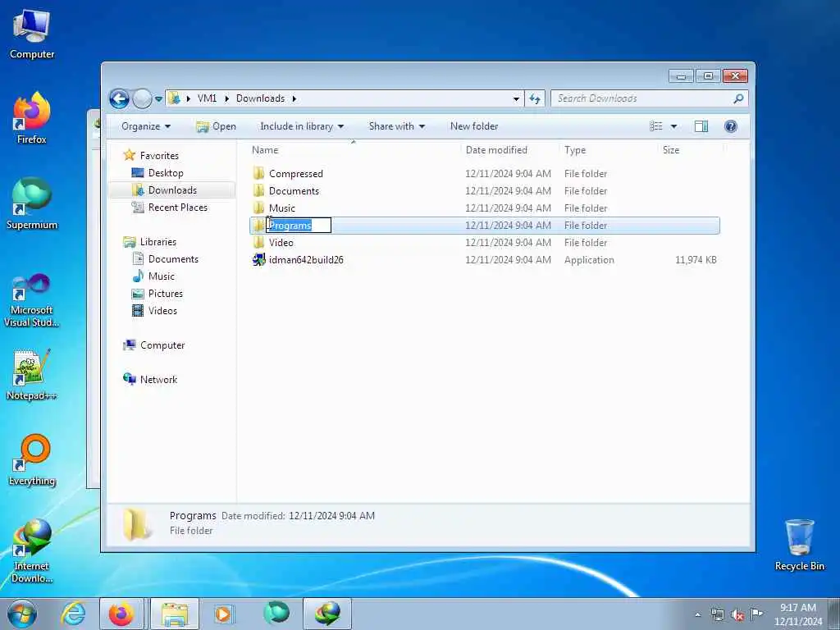Open the Share with dropdown
This screenshot has height=630, width=840.
point(396,126)
